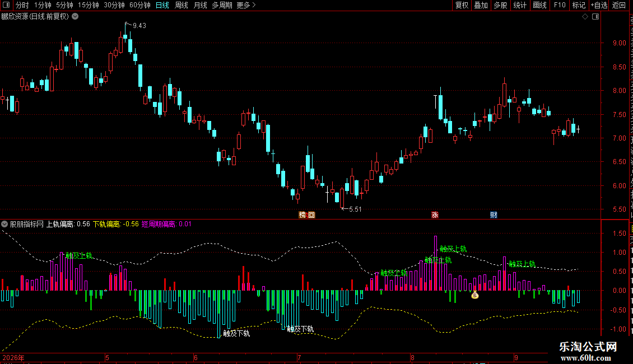Toggle the 复权 adjustment option
The image size is (633, 364).
pyautogui.click(x=462, y=5)
